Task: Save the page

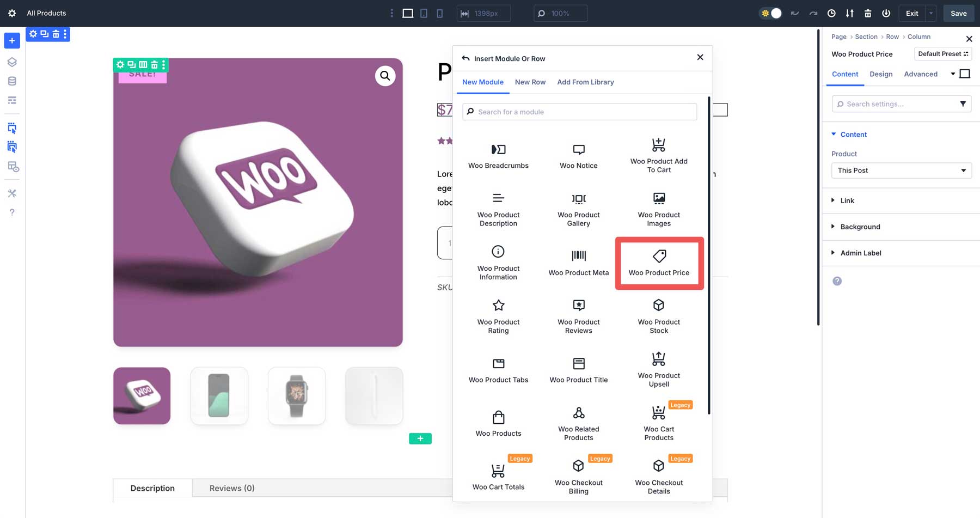Action: click(958, 13)
